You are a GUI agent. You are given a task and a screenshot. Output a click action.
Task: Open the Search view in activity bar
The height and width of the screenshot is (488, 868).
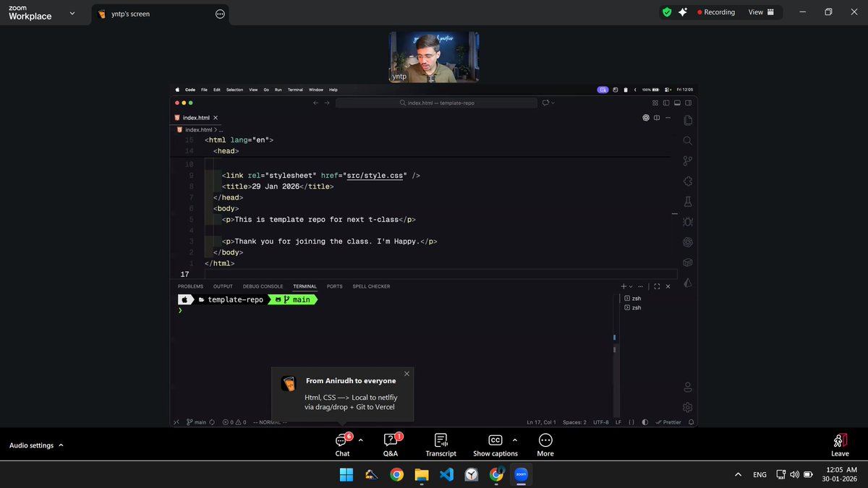(x=688, y=141)
